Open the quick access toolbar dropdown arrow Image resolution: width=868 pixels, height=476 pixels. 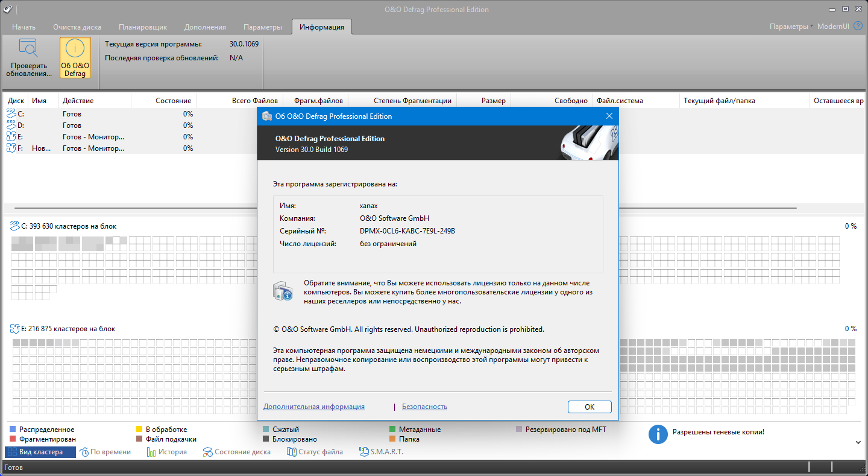pyautogui.click(x=17, y=10)
